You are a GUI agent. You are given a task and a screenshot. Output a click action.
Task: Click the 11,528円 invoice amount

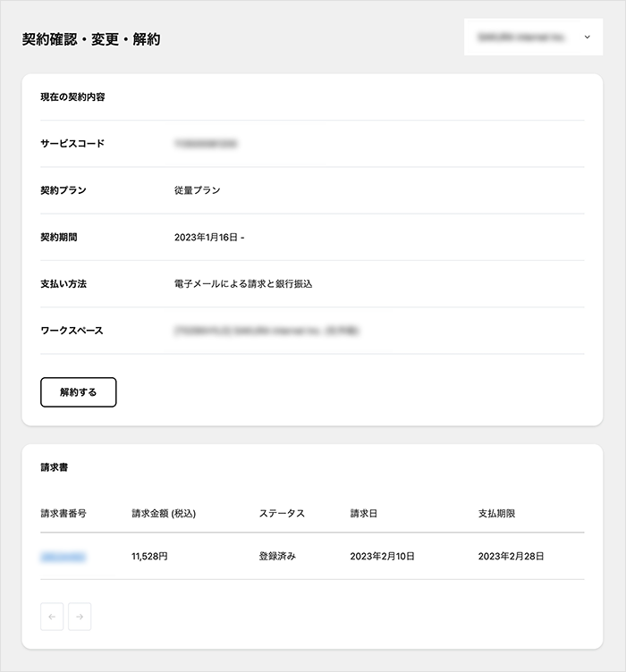pos(149,556)
